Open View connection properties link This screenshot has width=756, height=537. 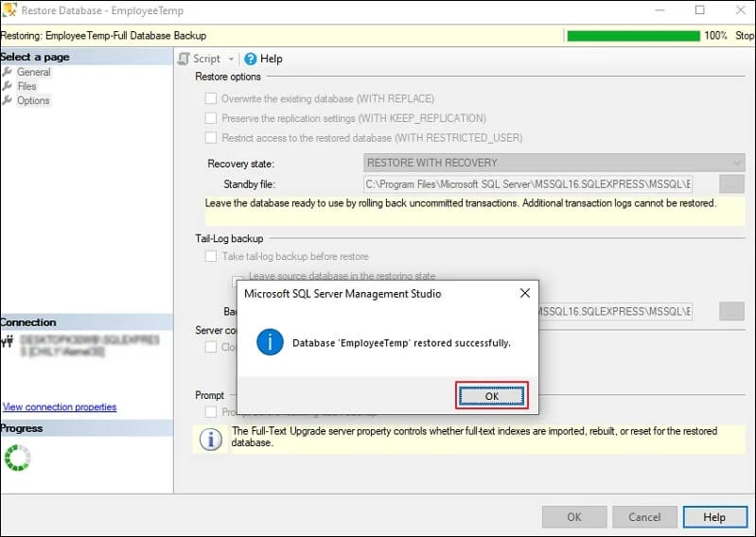(60, 407)
